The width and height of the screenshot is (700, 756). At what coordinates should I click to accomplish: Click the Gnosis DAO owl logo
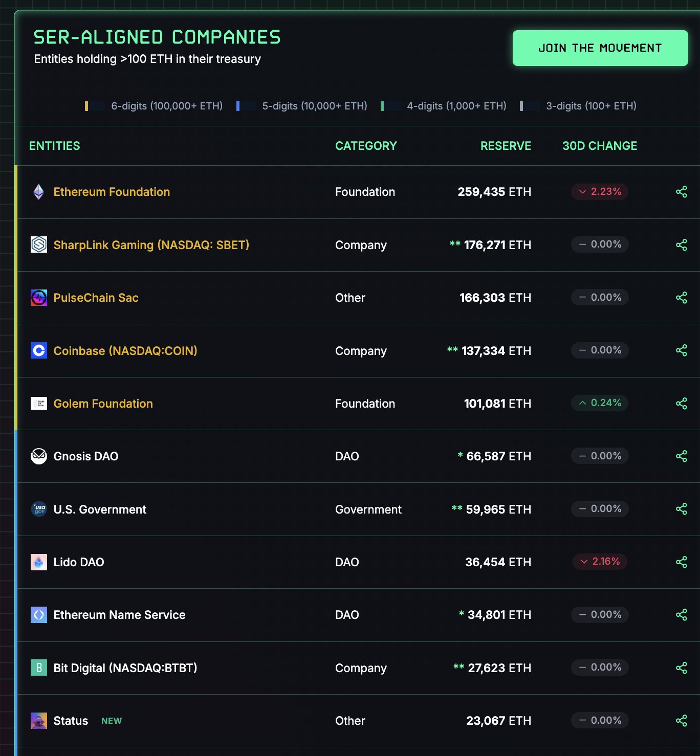coord(39,456)
